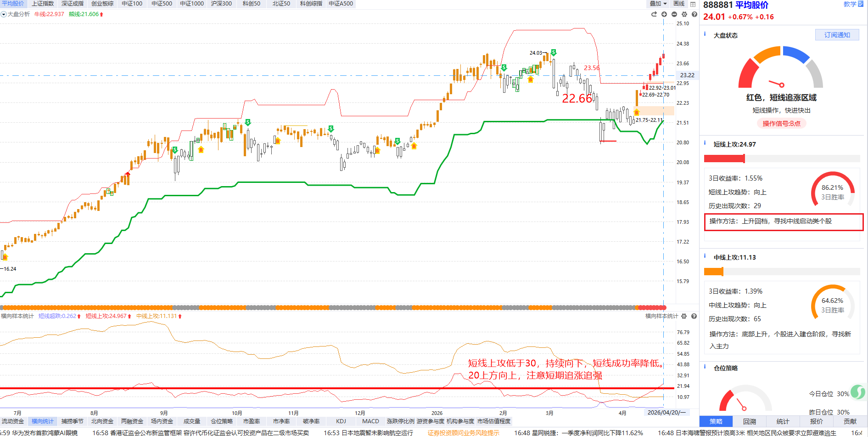Toggle the 教学 checkbox
This screenshot has width=868, height=437.
(x=861, y=4)
